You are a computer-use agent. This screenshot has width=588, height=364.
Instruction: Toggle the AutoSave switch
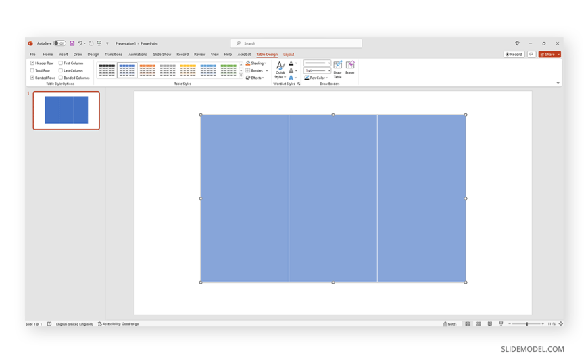[x=59, y=43]
